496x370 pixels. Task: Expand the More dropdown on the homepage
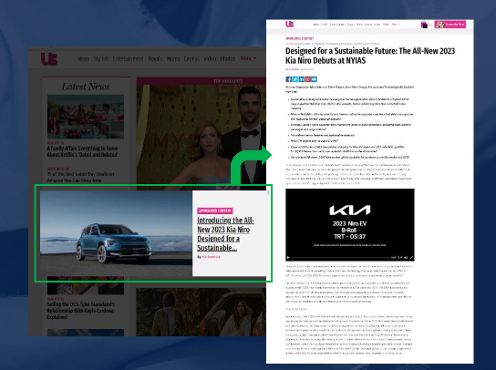pos(248,58)
